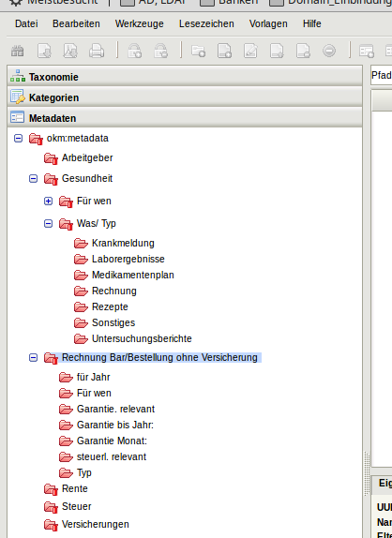This screenshot has width=392, height=538.
Task: Collapse the Gesundheit tree node
Action: coord(34,178)
